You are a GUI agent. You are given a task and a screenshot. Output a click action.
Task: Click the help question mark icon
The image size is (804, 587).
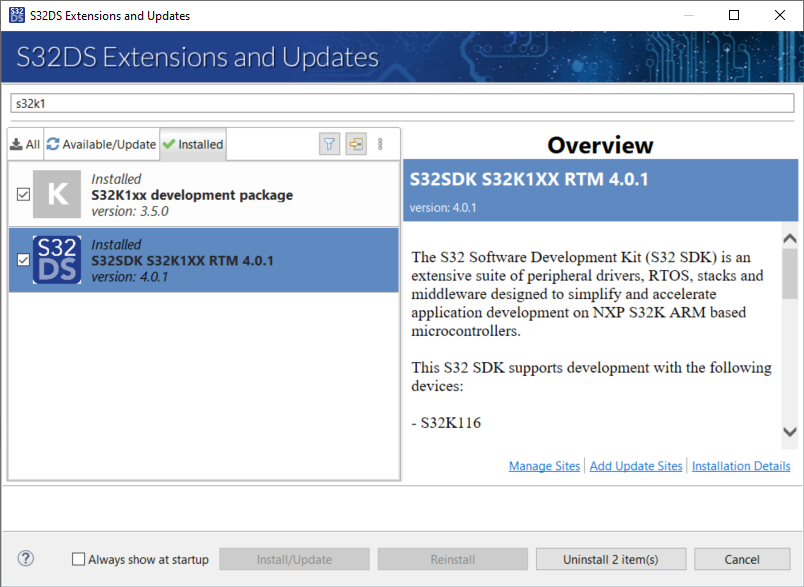pyautogui.click(x=26, y=559)
